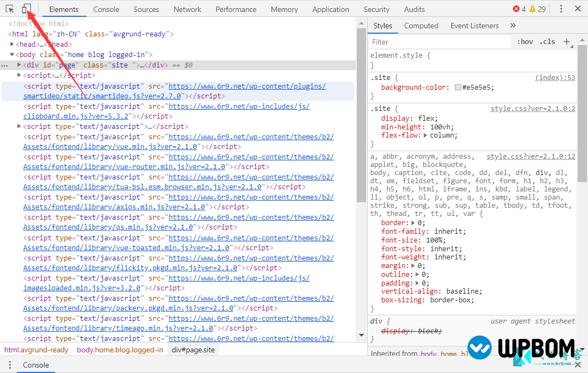Image resolution: width=588 pixels, height=373 pixels.
Task: Click the ellipsis beside the div#page row
Action: (x=4, y=66)
